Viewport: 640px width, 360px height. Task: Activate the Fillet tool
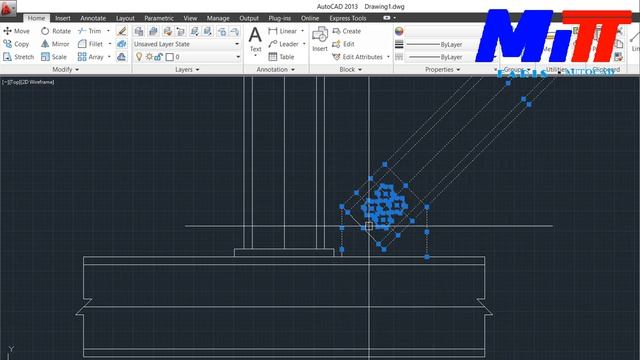point(91,44)
